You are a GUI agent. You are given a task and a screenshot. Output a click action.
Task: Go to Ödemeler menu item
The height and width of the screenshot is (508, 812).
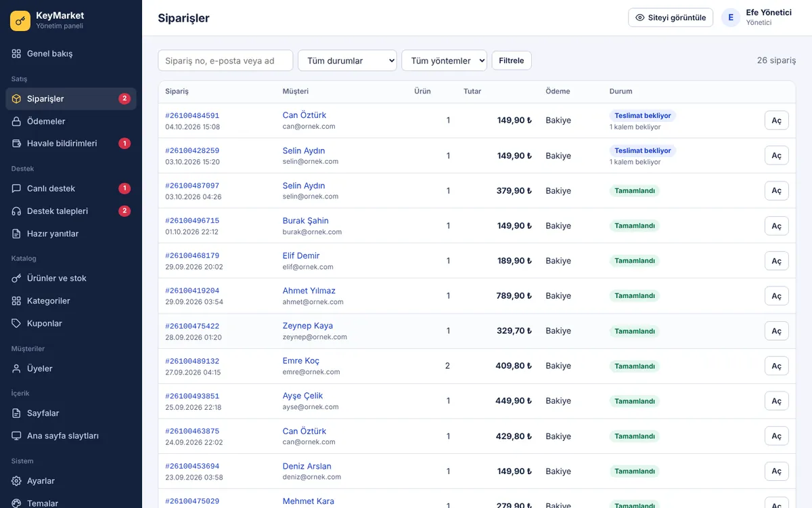[71, 121]
